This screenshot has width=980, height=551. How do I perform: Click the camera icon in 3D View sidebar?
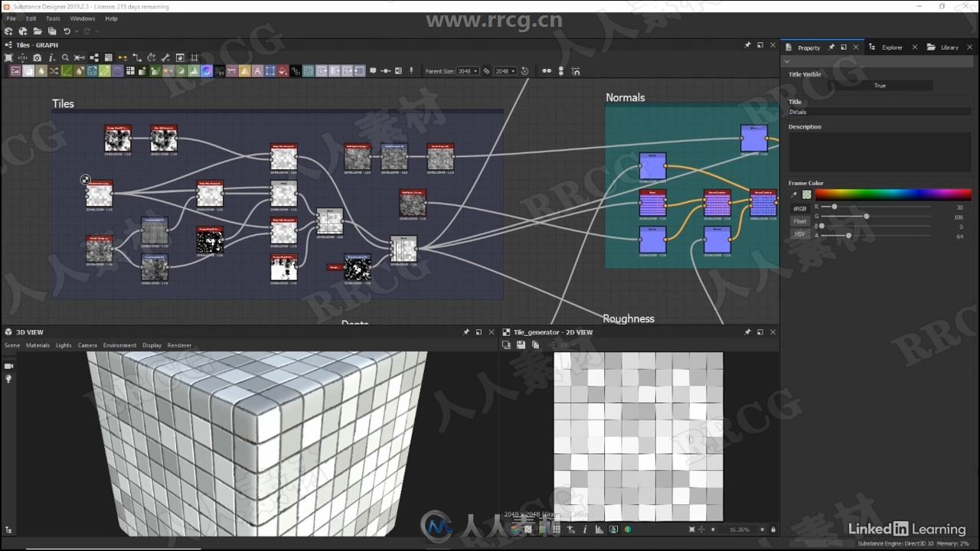(8, 367)
